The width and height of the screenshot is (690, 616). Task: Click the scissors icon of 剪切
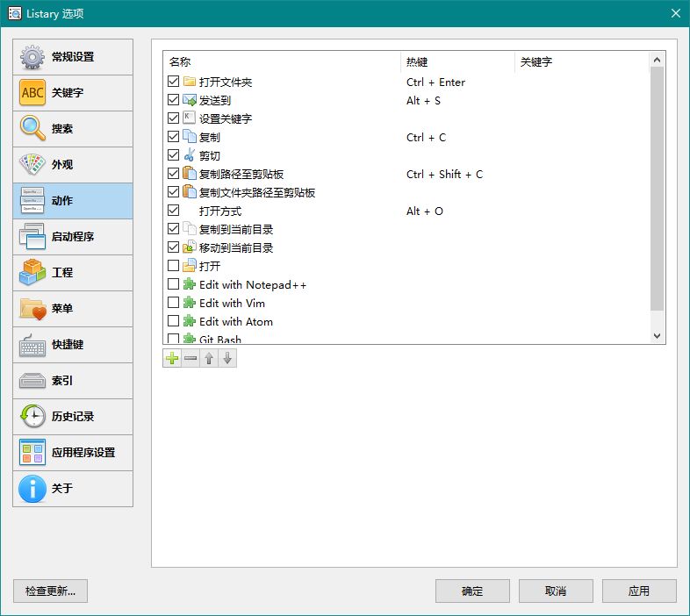tap(190, 155)
